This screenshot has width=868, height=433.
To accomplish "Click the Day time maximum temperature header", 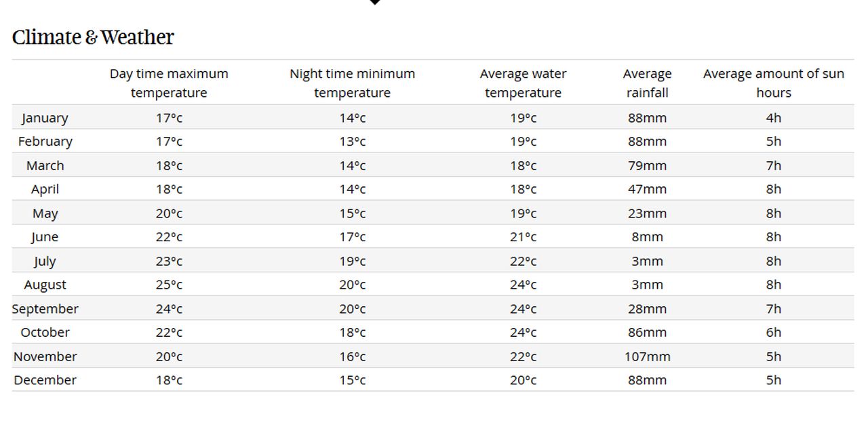I will point(169,83).
